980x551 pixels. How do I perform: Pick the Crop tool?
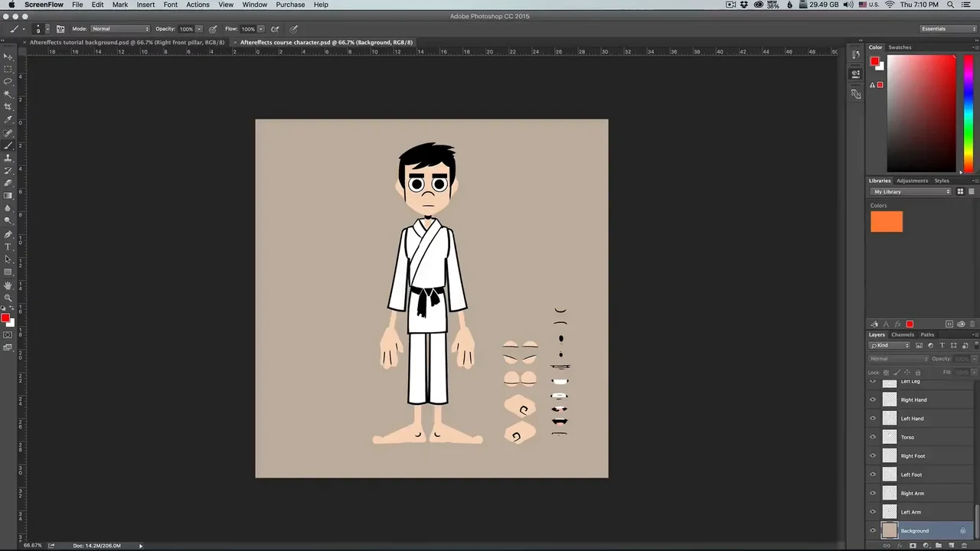(8, 106)
